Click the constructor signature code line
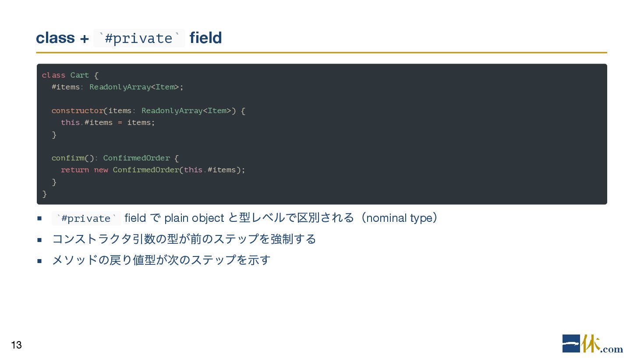Viewport: 644px width, 363px height. click(148, 111)
